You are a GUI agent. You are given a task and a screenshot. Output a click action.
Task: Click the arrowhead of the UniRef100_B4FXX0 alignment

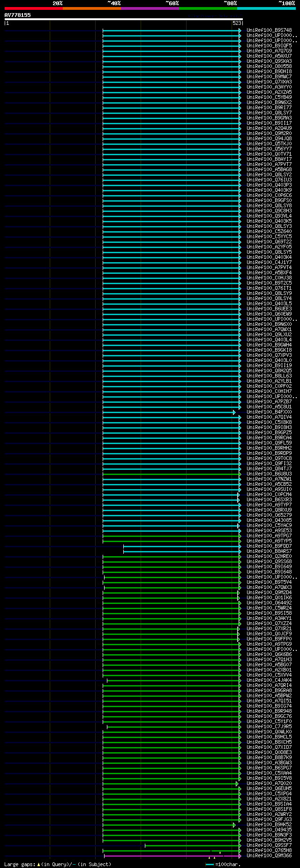point(234,413)
